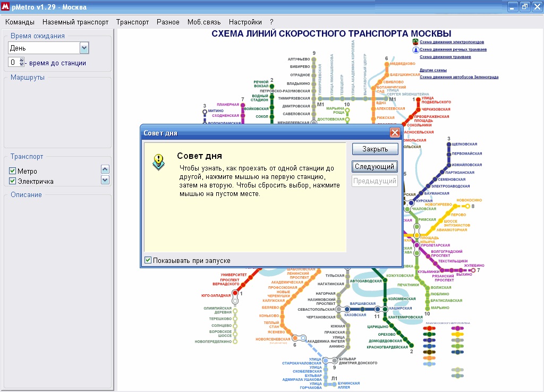Screen dimensions: 544x392
Task: Select Беляево station
Action: [282, 308]
